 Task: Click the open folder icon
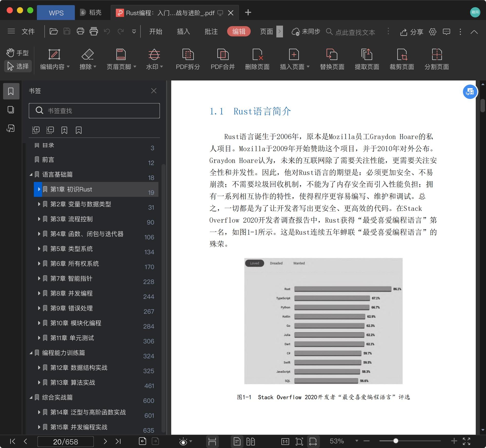54,31
